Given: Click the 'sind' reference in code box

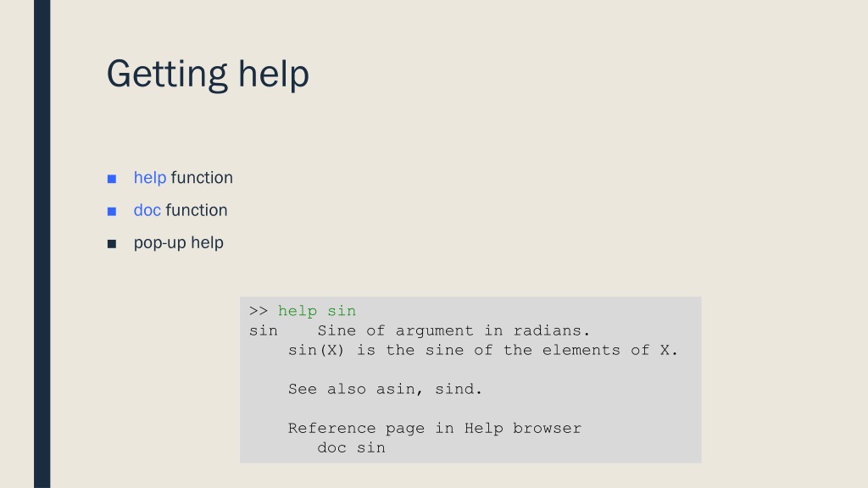Looking at the screenshot, I should (x=454, y=389).
